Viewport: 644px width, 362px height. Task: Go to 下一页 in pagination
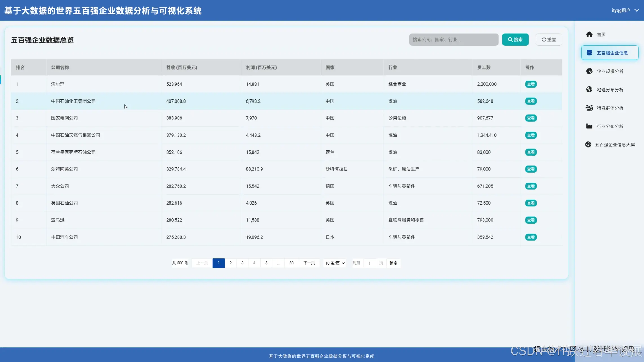click(309, 263)
